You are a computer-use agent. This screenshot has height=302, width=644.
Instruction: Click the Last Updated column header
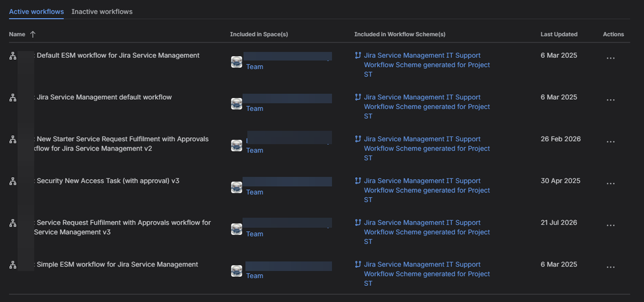[558, 35]
